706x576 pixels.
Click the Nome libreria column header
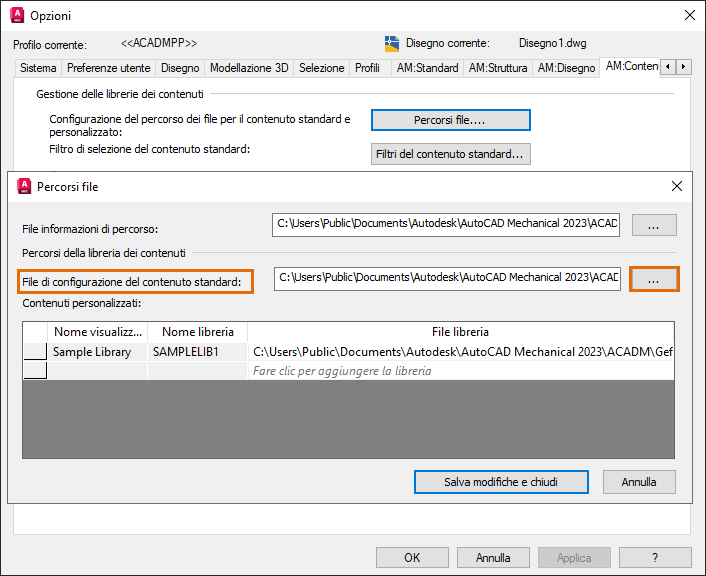pos(198,332)
